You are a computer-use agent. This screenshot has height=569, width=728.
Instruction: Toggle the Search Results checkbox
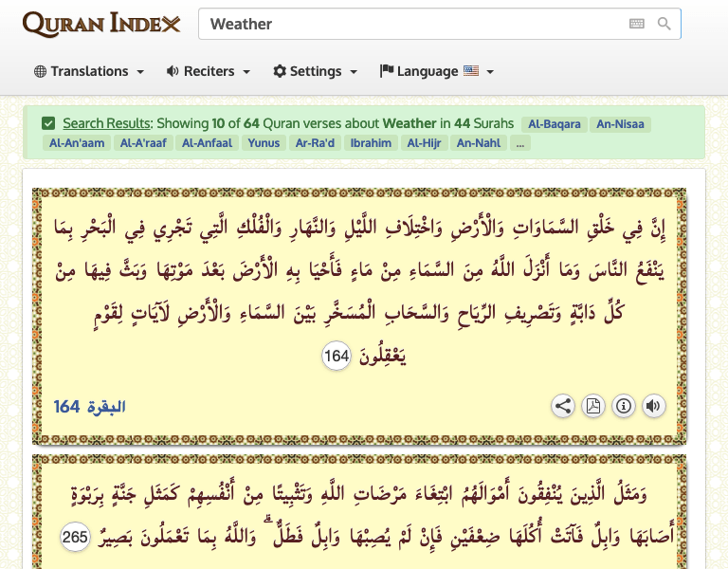point(48,123)
